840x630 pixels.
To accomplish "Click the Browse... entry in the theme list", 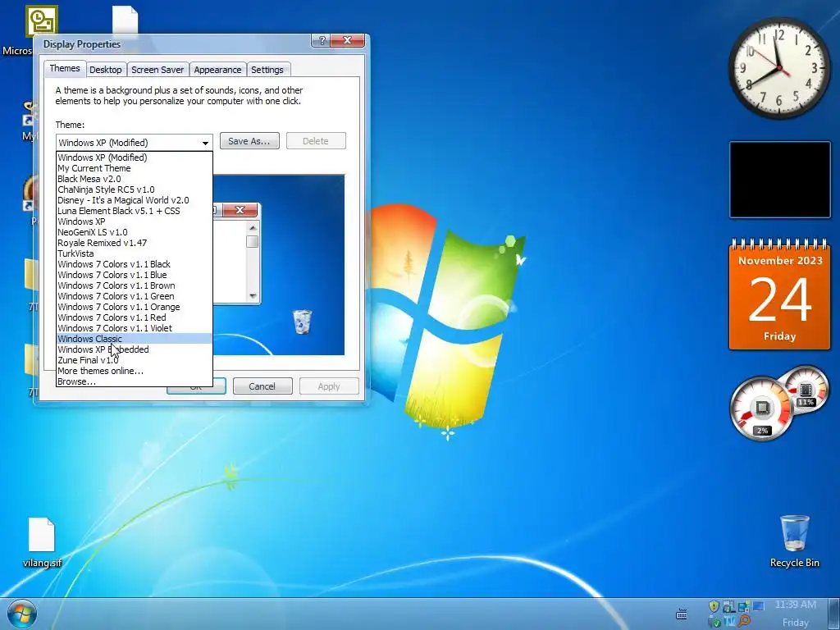I will tap(135, 381).
